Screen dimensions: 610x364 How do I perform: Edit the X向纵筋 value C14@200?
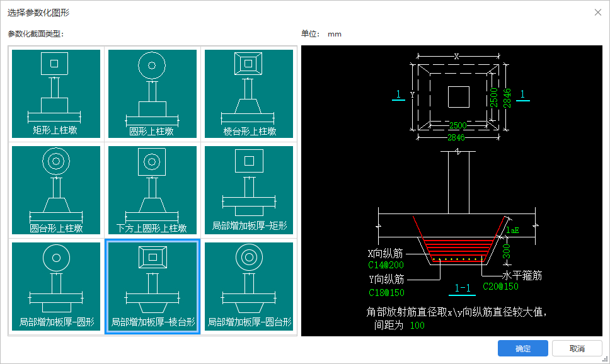386,265
